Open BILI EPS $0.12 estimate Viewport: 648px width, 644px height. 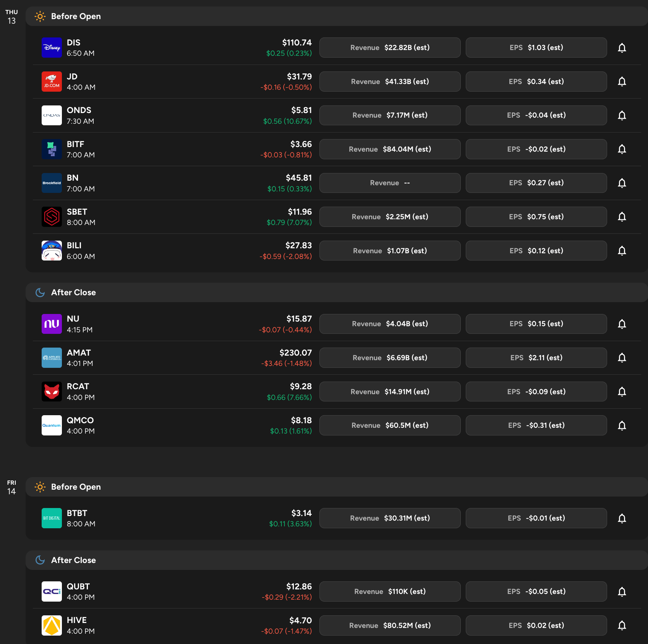pyautogui.click(x=536, y=251)
